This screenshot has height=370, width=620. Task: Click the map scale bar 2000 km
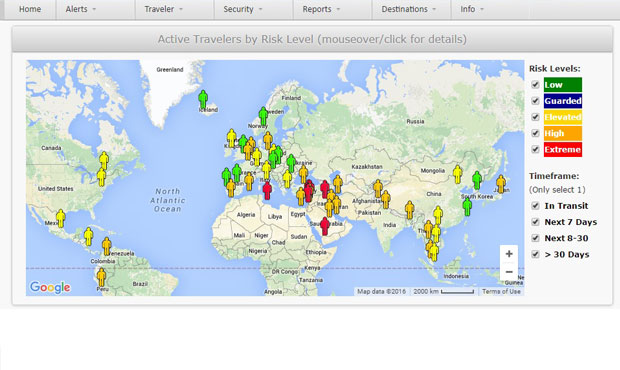pos(443,291)
